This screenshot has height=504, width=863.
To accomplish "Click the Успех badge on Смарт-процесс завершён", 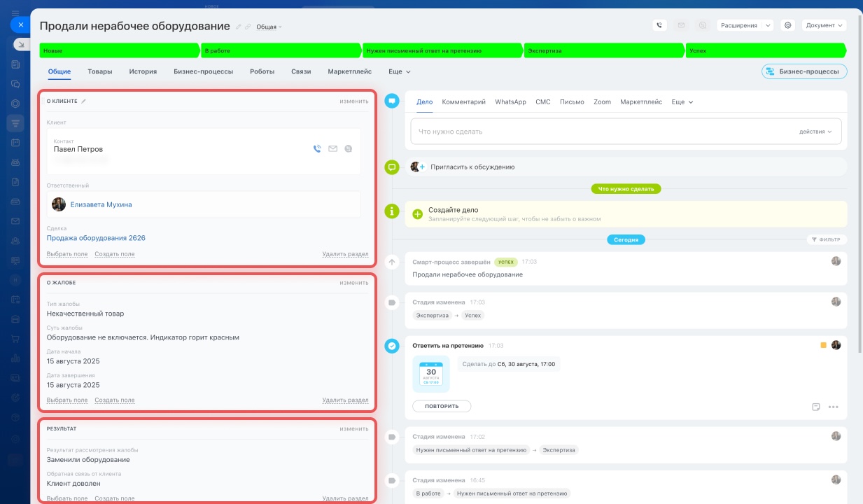I will tap(505, 262).
